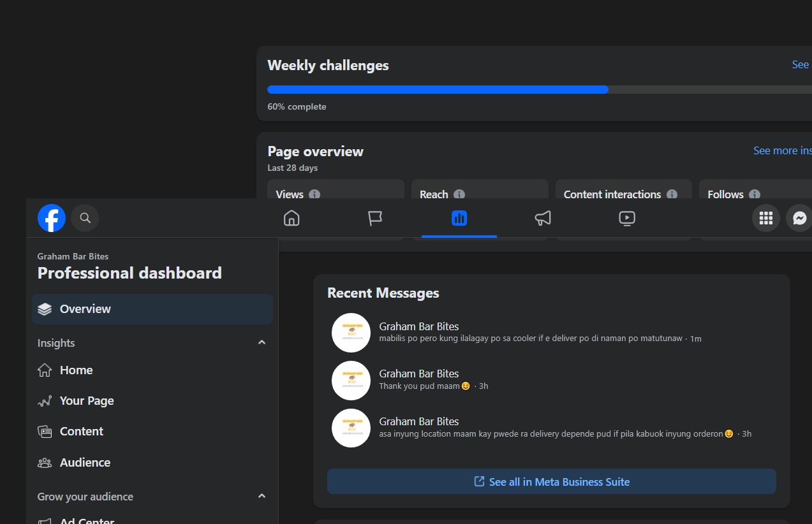
Task: Go to the Home house icon in top navigation
Action: (292, 218)
